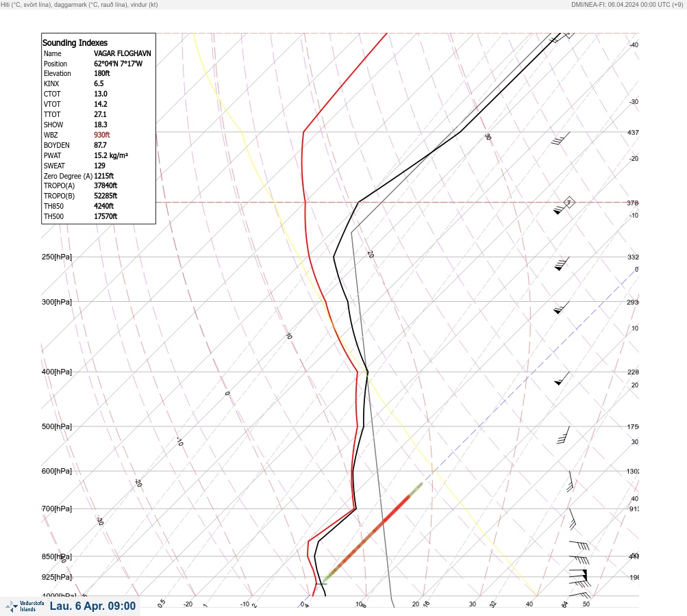Select the wind barb at 500 hPa level

pos(563,435)
